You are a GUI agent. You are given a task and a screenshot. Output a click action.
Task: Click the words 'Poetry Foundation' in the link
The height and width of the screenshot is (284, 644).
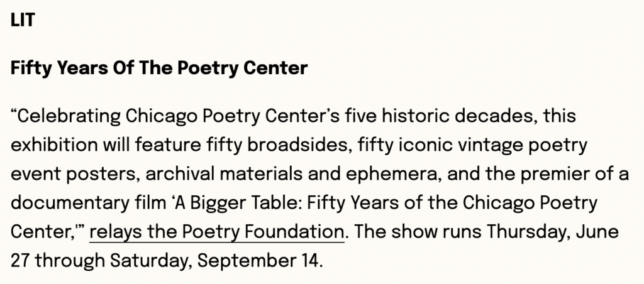click(263, 232)
